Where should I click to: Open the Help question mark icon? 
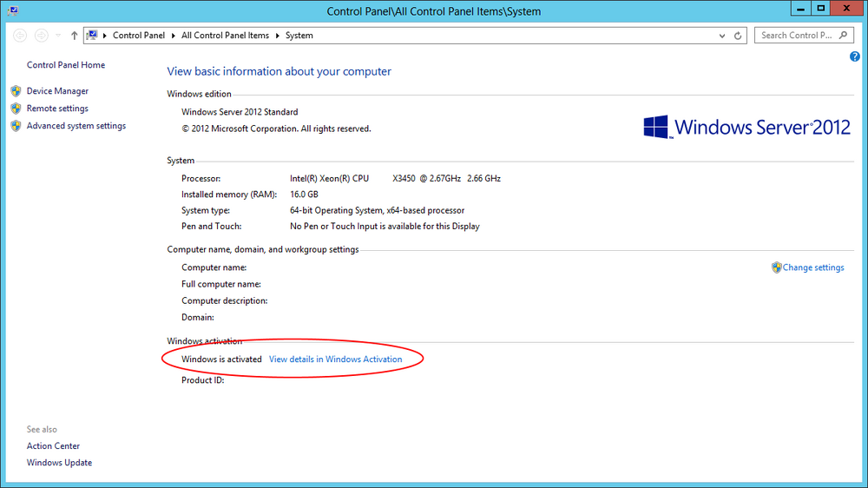tap(855, 56)
